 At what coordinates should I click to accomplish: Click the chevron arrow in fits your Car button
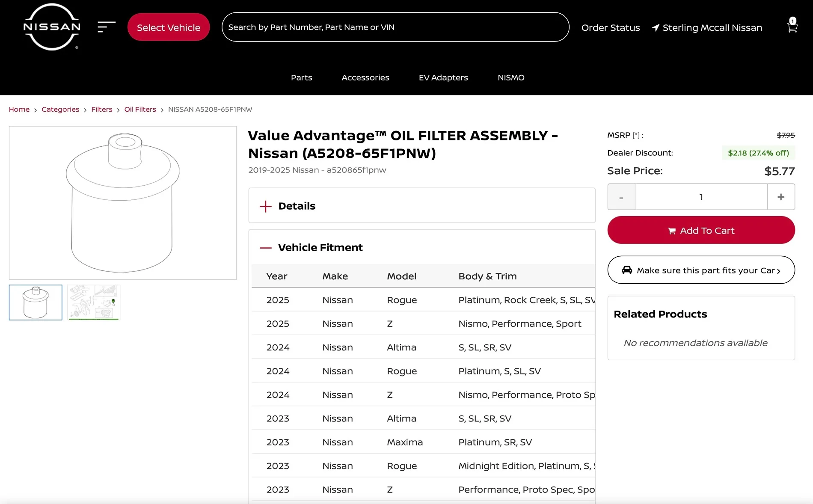point(778,271)
